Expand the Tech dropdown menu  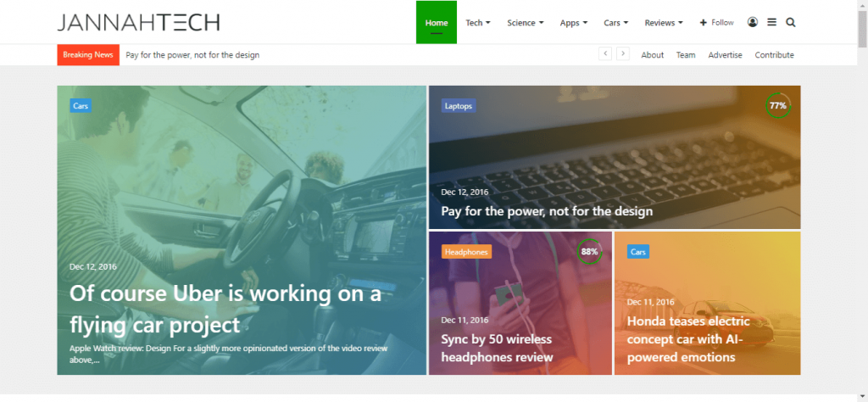[478, 23]
